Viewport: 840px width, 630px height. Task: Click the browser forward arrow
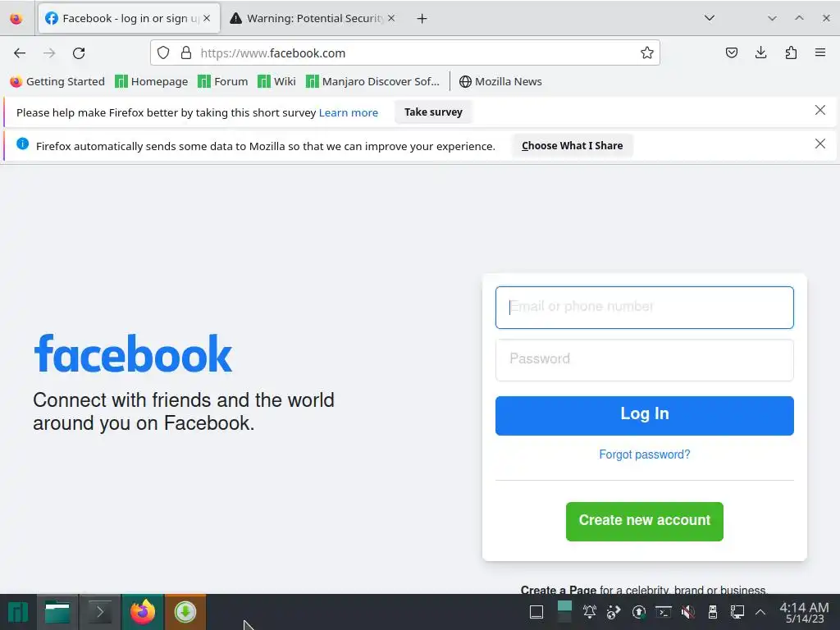pyautogui.click(x=49, y=53)
